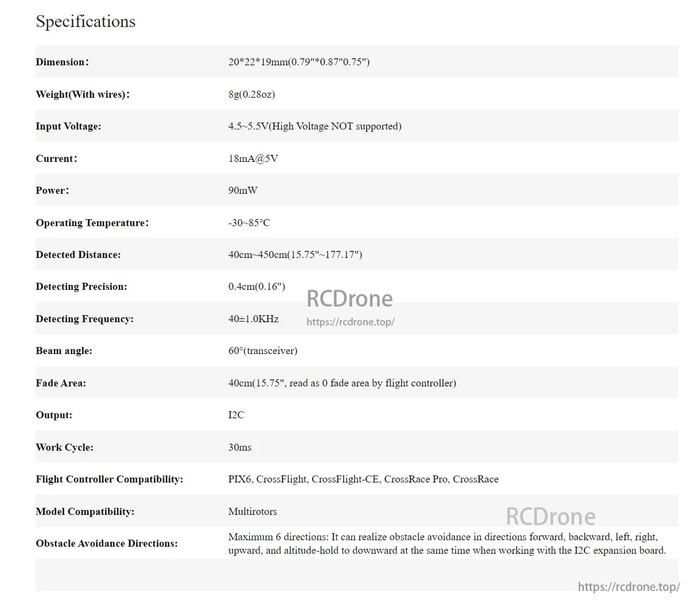
Task: Click the Specifications heading
Action: point(85,22)
